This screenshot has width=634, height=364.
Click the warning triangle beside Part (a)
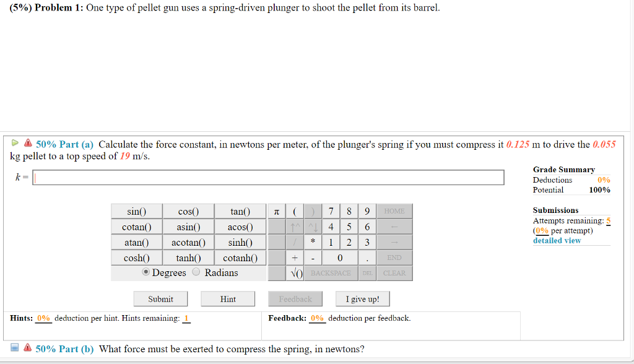28,144
